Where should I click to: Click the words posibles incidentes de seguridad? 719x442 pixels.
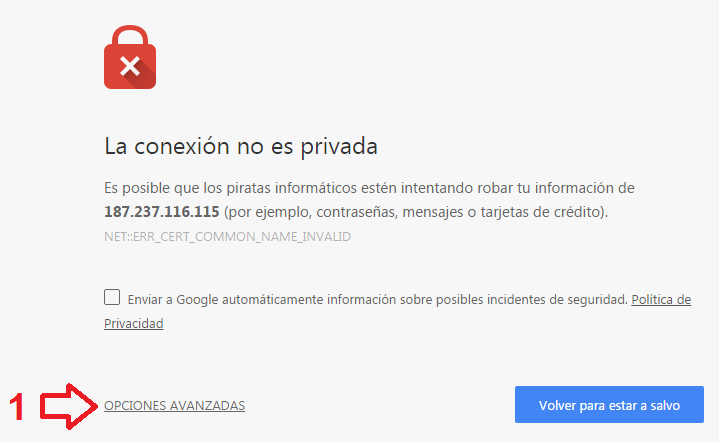[531, 299]
